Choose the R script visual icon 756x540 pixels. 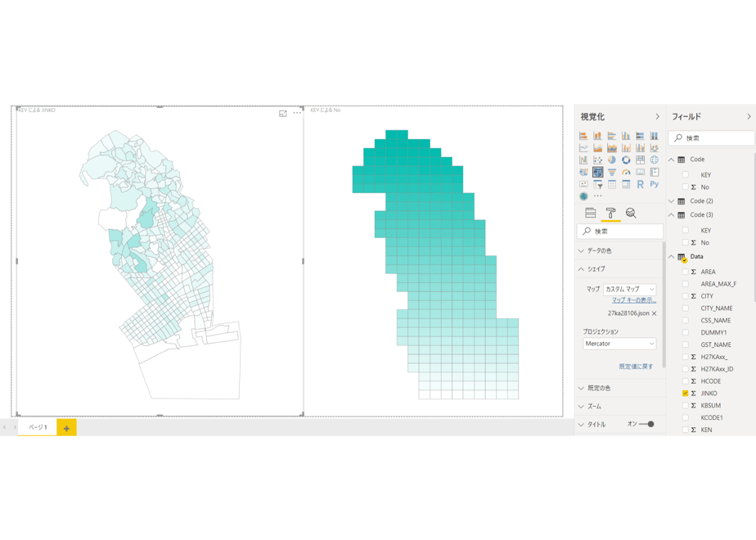click(x=640, y=184)
